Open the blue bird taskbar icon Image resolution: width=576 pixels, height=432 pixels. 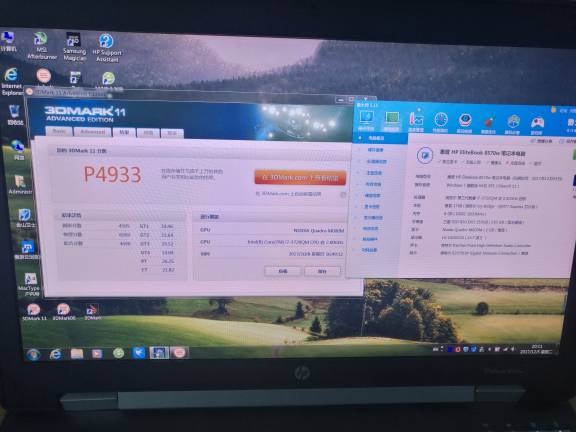pos(139,353)
